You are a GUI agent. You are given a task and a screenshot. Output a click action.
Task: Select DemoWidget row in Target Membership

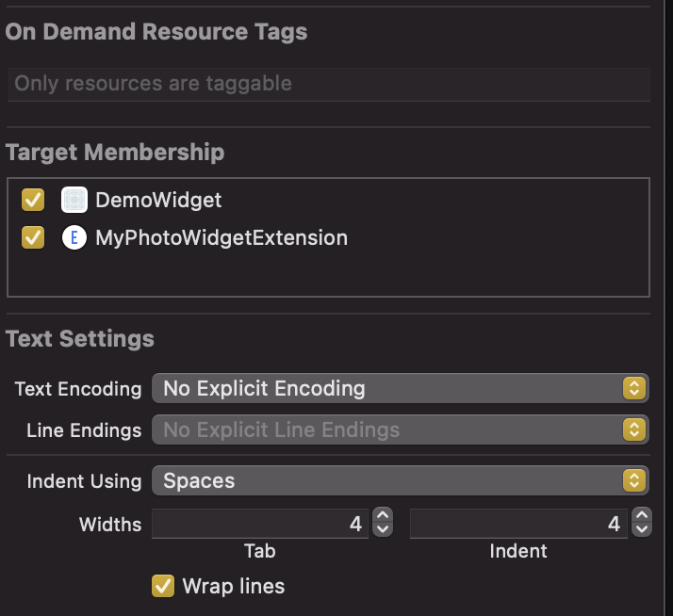click(158, 200)
